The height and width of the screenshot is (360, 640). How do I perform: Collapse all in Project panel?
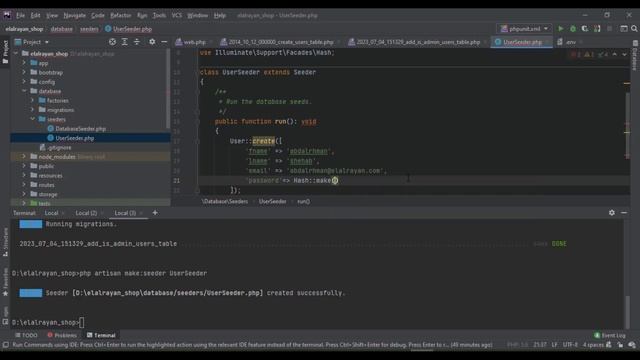click(137, 42)
